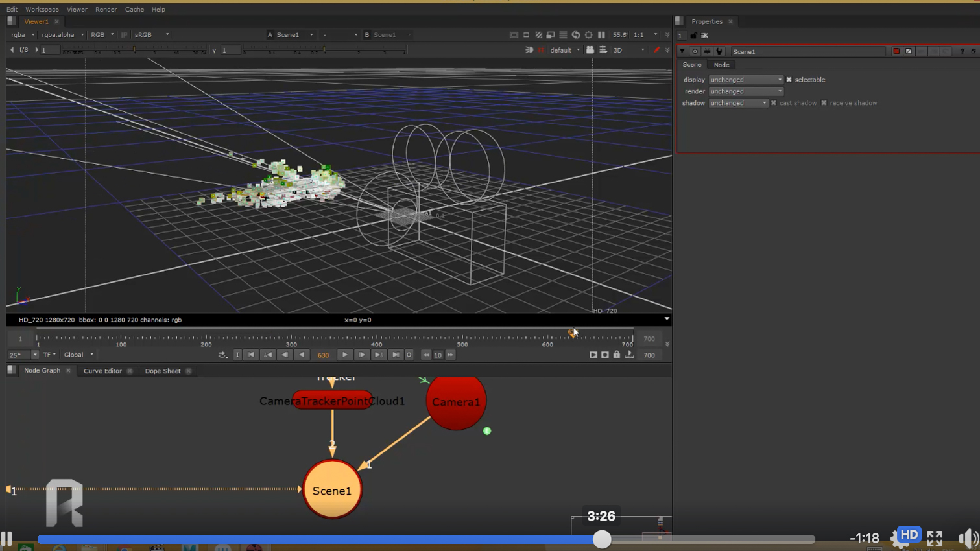Click the play forward button in timeline
The image size is (980, 551).
(x=344, y=355)
